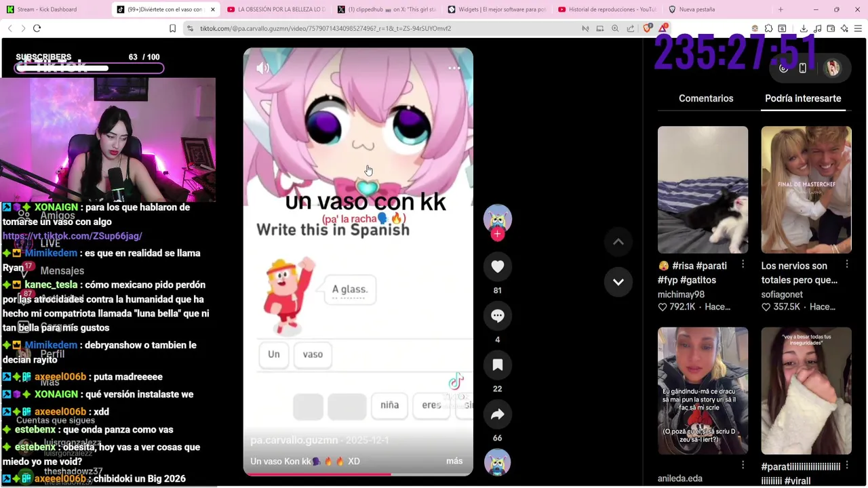Open the Brave Rewards triangle icon

click(663, 28)
